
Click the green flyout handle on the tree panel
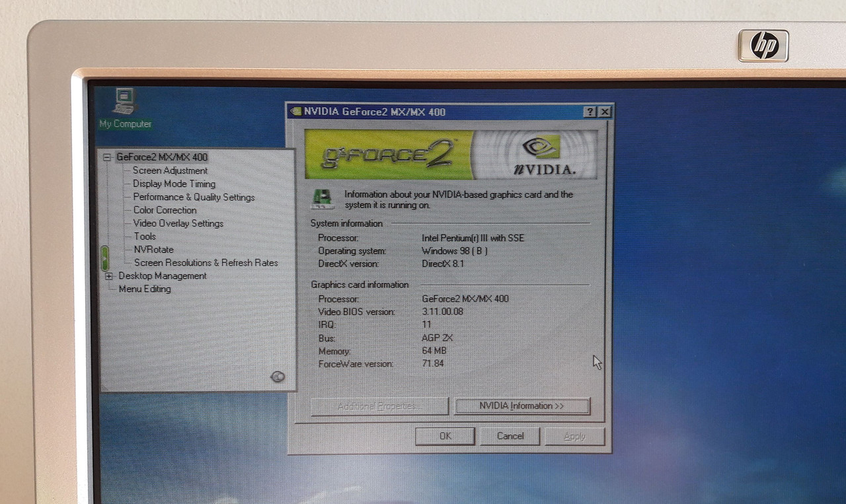pos(104,258)
